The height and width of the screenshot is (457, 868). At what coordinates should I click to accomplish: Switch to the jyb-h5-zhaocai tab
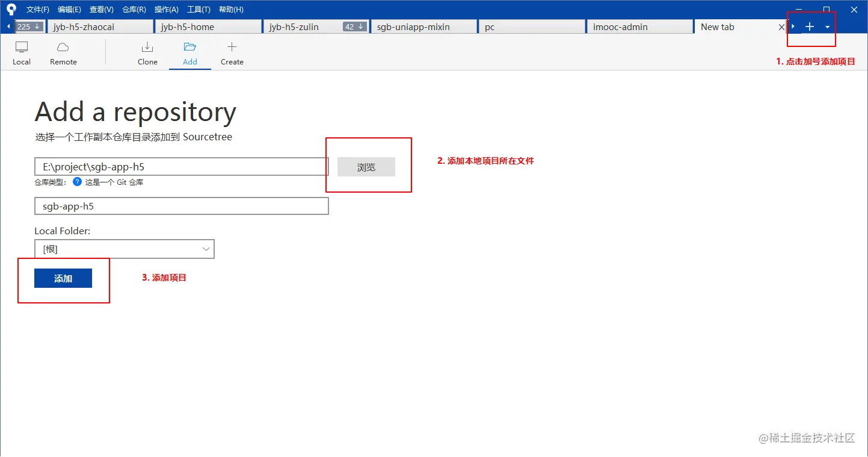pyautogui.click(x=100, y=26)
